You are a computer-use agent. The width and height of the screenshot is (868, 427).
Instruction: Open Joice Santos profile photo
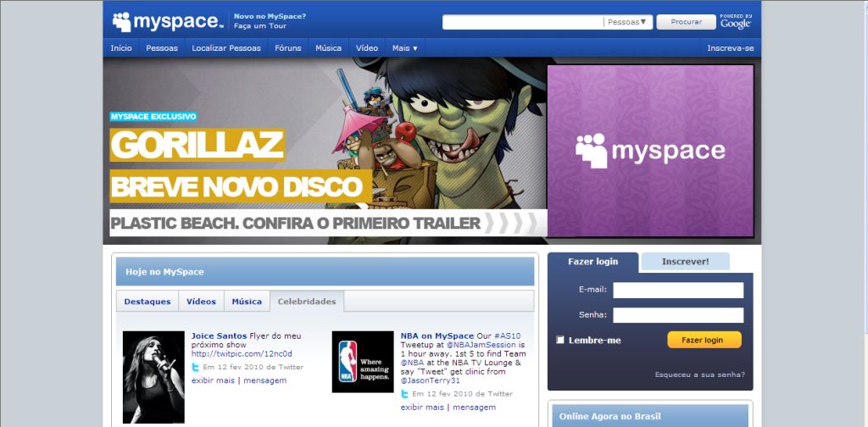click(153, 376)
